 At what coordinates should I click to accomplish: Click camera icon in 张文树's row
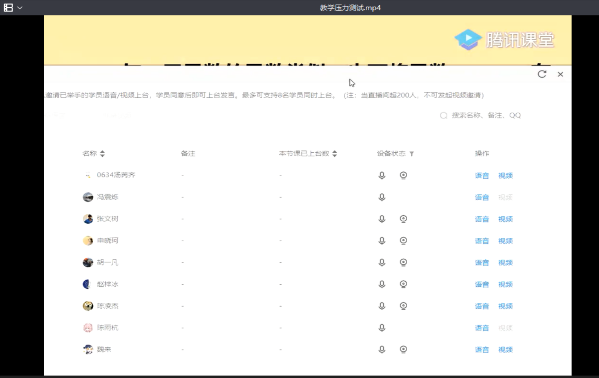click(403, 219)
